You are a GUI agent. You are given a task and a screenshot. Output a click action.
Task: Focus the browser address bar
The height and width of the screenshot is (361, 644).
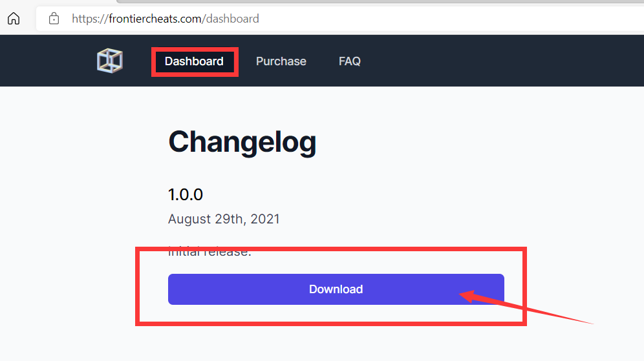[x=340, y=19]
